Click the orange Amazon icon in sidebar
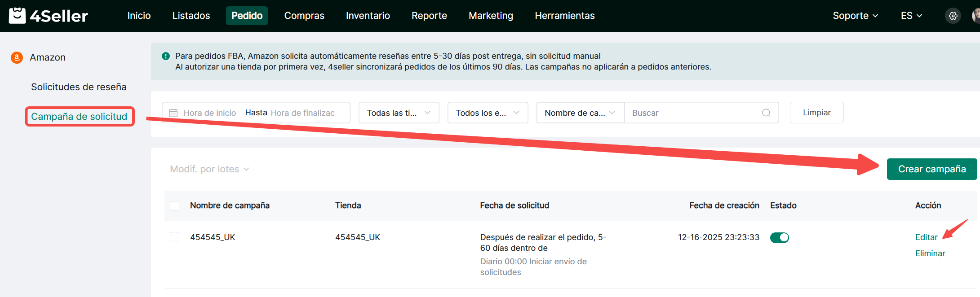Image resolution: width=980 pixels, height=297 pixels. [17, 57]
